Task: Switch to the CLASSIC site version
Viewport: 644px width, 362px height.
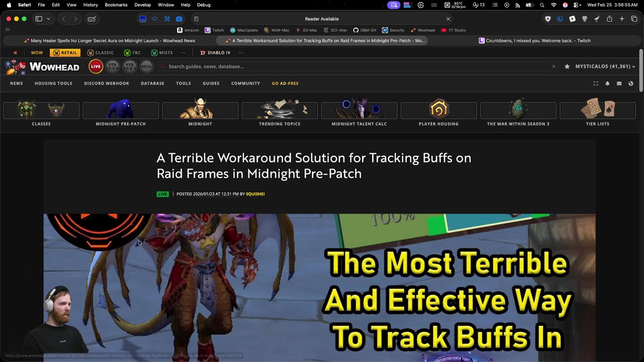Action: pos(101,52)
